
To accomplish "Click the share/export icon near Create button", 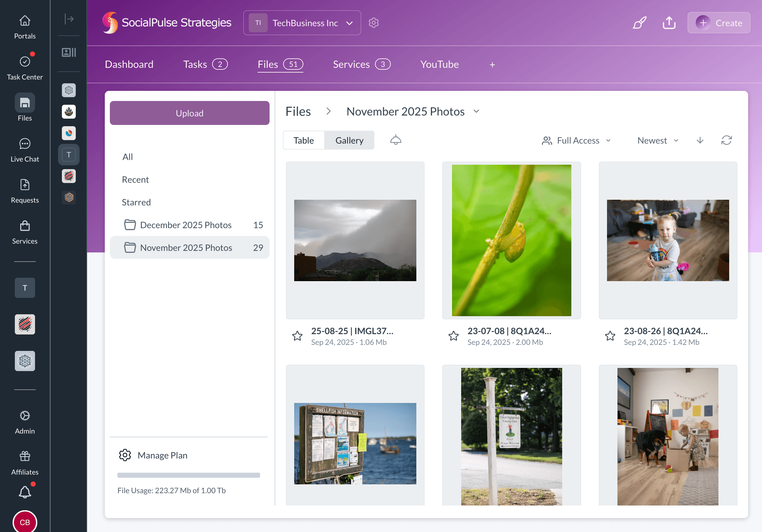I will click(669, 22).
